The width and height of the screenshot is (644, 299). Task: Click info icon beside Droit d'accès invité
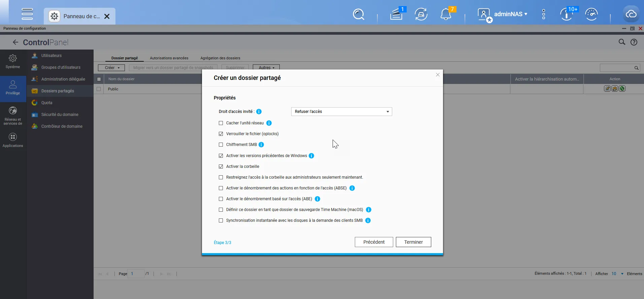pyautogui.click(x=259, y=112)
